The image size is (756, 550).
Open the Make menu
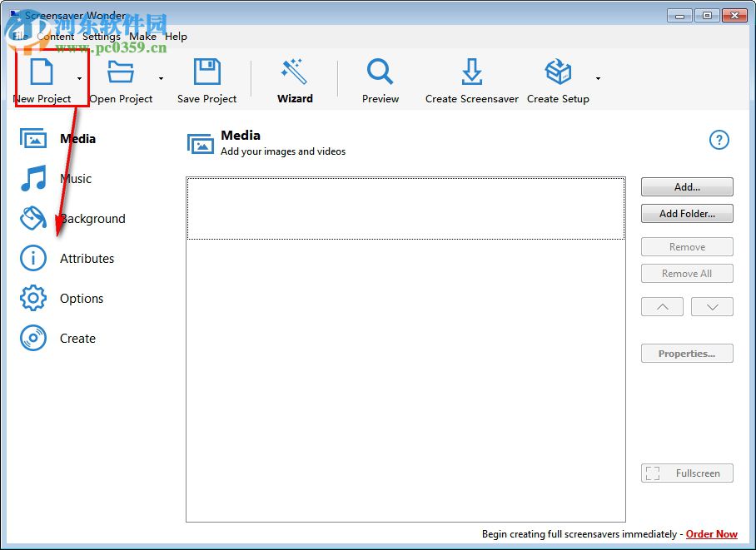pyautogui.click(x=142, y=36)
